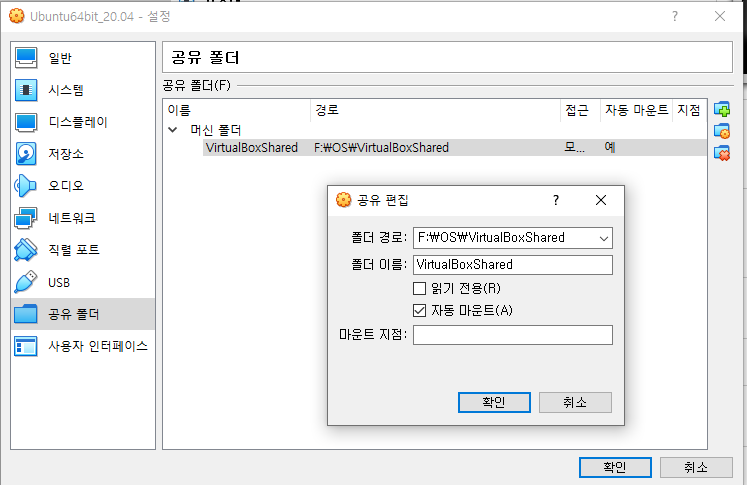The width and height of the screenshot is (747, 485).
Task: Click 취소 in the main settings window
Action: [x=696, y=467]
